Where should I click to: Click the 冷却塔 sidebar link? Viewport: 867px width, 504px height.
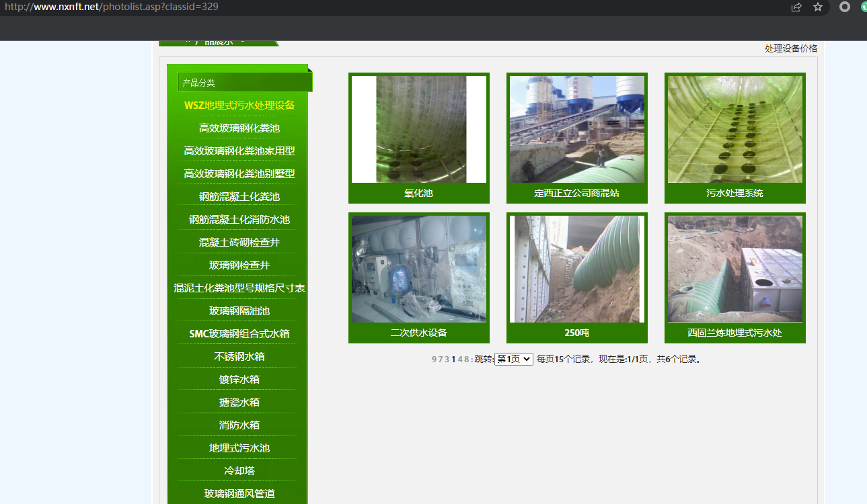coord(239,471)
